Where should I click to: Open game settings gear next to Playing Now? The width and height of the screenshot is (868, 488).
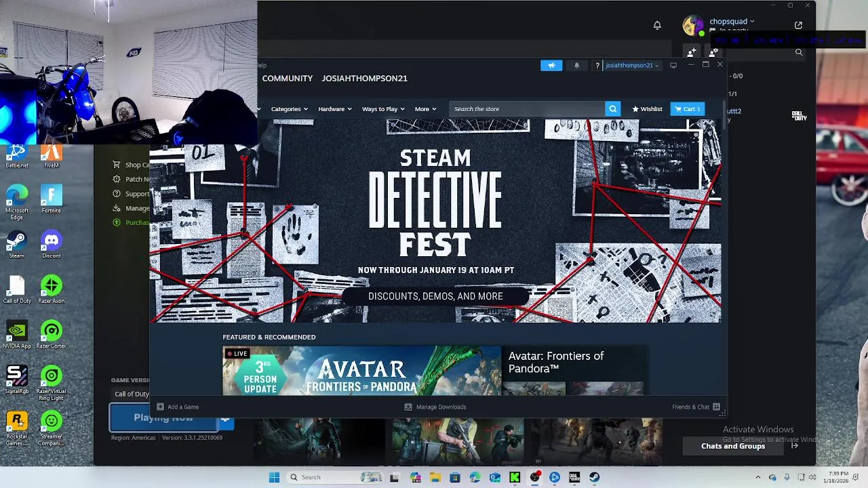click(226, 421)
